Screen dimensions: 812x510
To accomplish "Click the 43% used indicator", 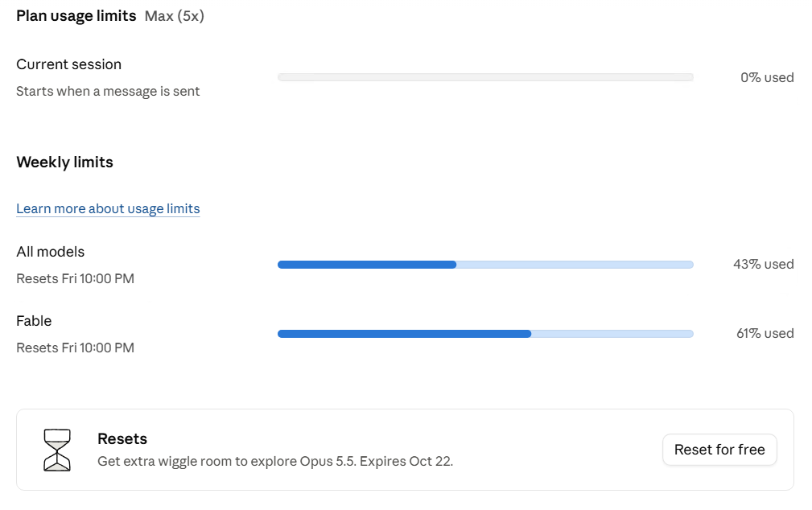I will pyautogui.click(x=764, y=264).
